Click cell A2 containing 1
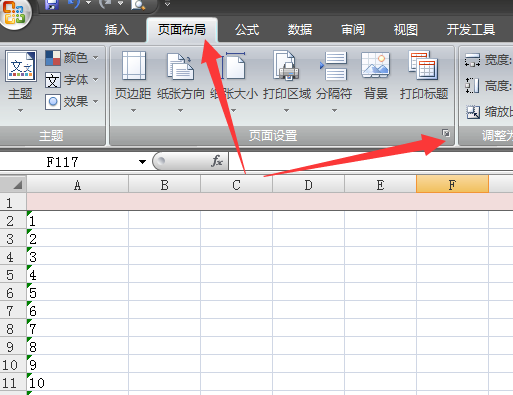This screenshot has width=513, height=395. 78,220
